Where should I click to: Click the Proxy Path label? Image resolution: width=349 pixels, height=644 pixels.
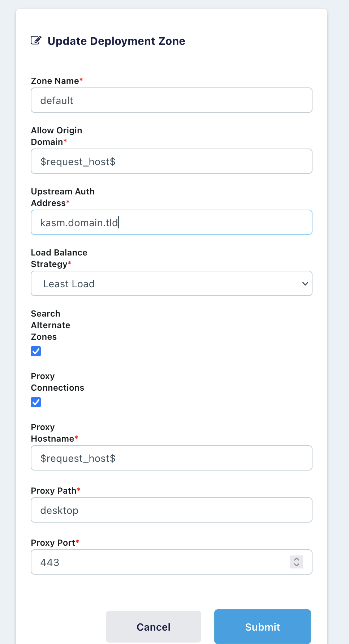pos(53,490)
